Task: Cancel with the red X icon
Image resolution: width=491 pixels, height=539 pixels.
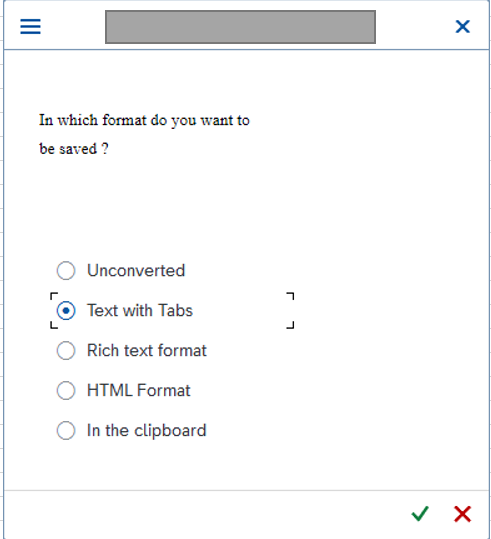Action: [462, 514]
